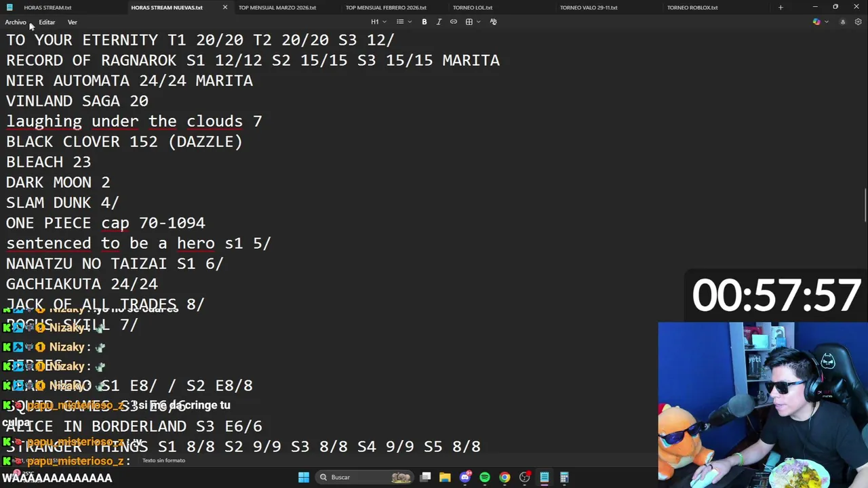The width and height of the screenshot is (868, 488).
Task: Click the 'NANATZU NO TAIZAI S1 6/' line
Action: click(115, 264)
